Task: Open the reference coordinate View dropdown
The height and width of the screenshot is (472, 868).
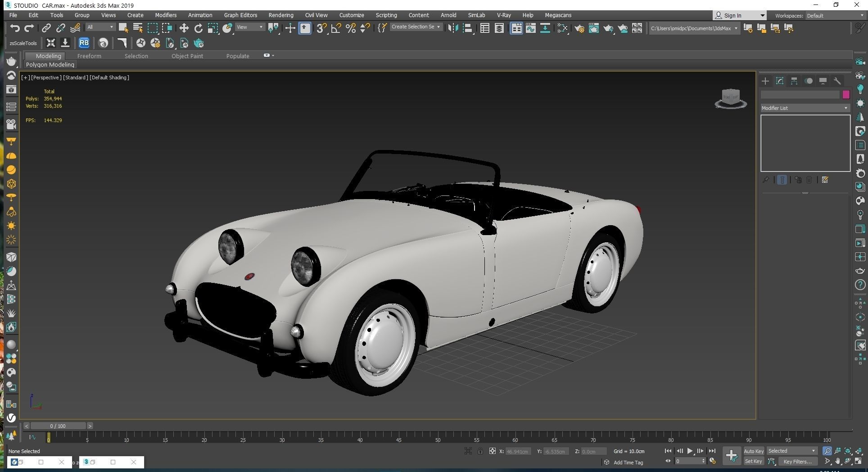Action: coord(250,27)
